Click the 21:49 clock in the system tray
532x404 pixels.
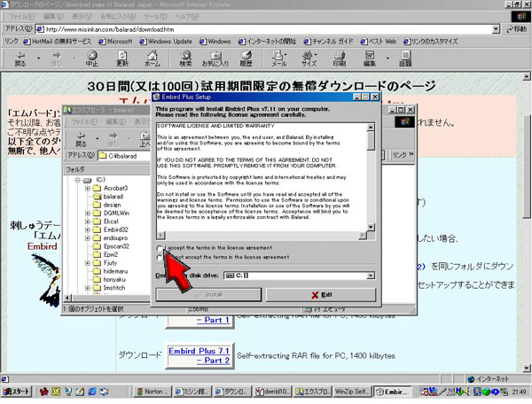pyautogui.click(x=519, y=392)
